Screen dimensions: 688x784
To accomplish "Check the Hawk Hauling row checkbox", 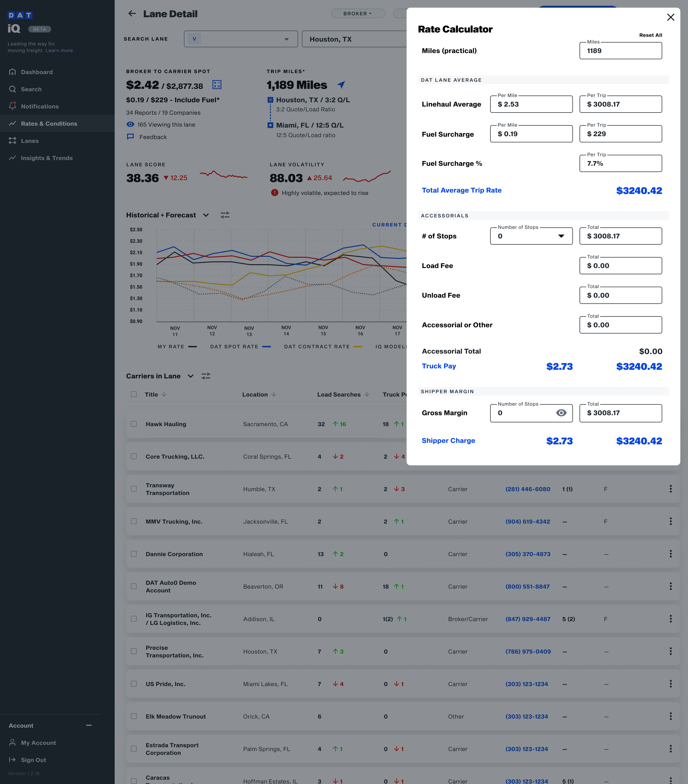I will [134, 424].
